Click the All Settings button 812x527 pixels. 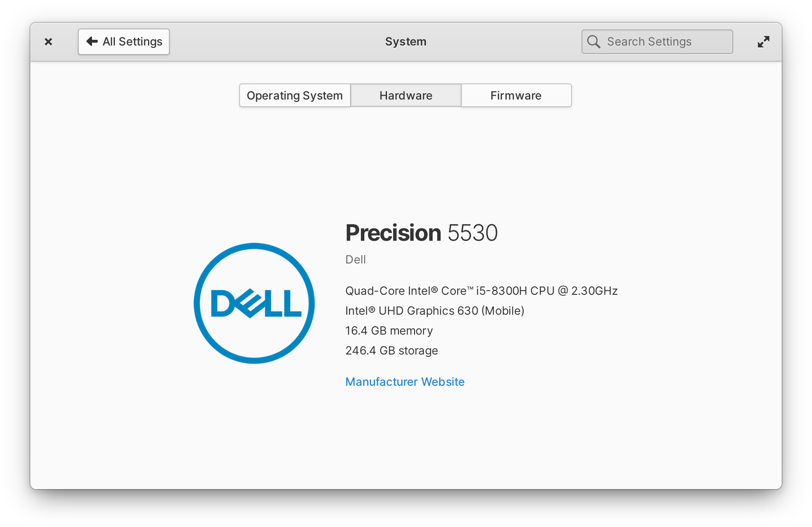123,42
